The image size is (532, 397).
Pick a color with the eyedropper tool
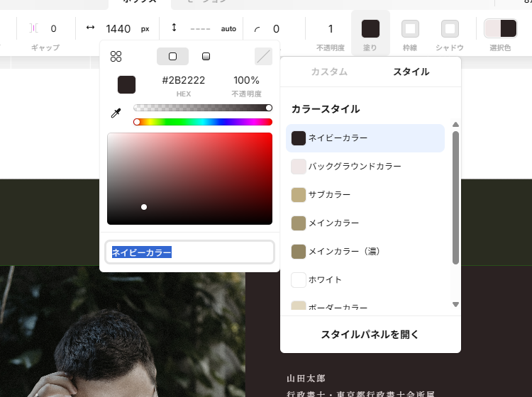116,113
